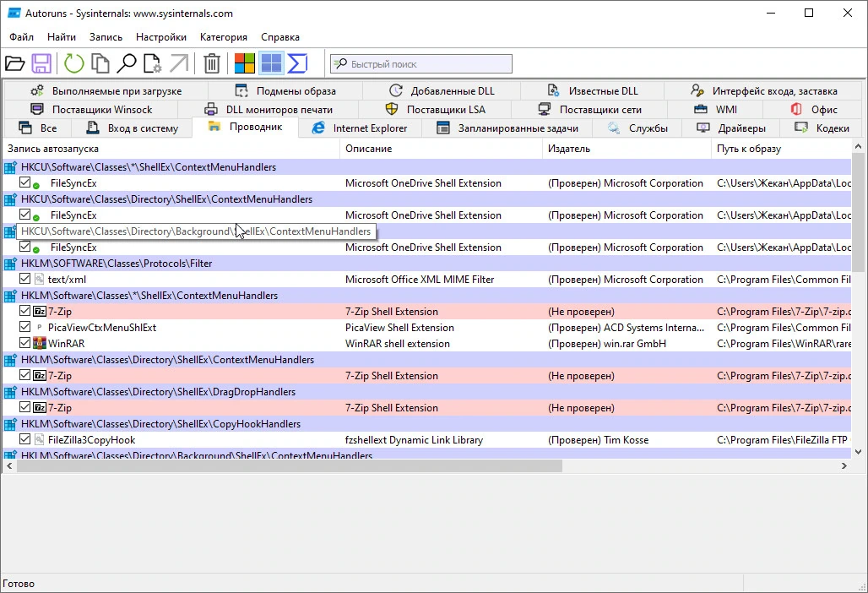
Task: Open Find with the magnifier toolbar icon
Action: [x=126, y=63]
